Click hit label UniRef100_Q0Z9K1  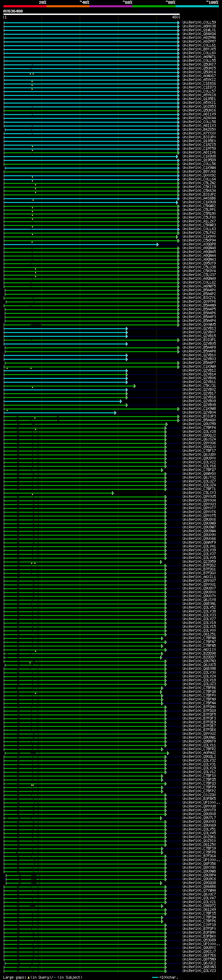click(x=199, y=837)
